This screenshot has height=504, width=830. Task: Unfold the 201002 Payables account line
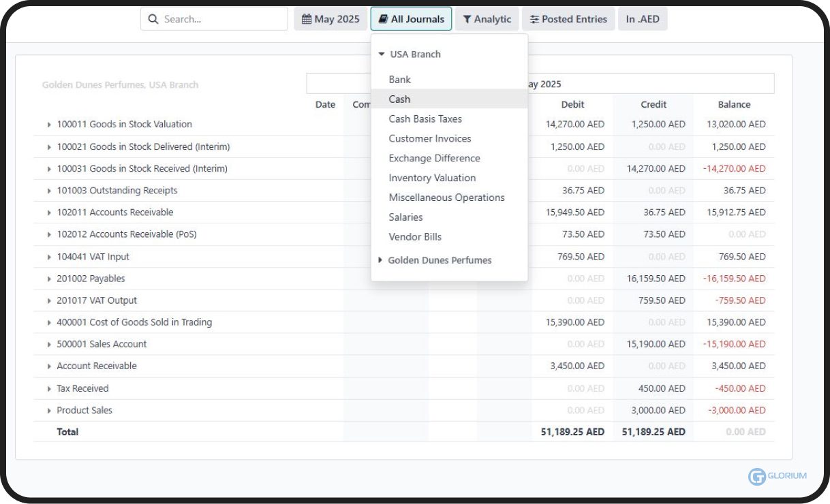tap(49, 279)
